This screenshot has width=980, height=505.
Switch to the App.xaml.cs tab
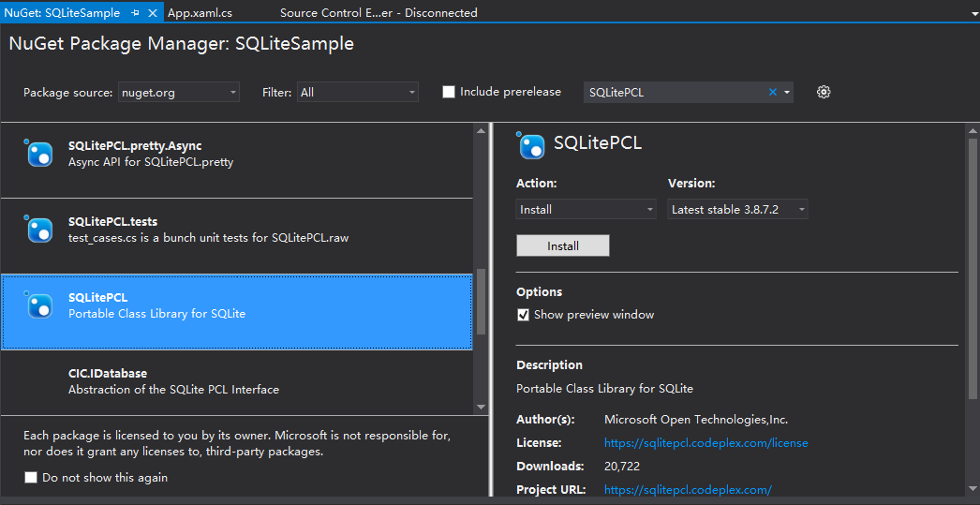click(x=200, y=13)
